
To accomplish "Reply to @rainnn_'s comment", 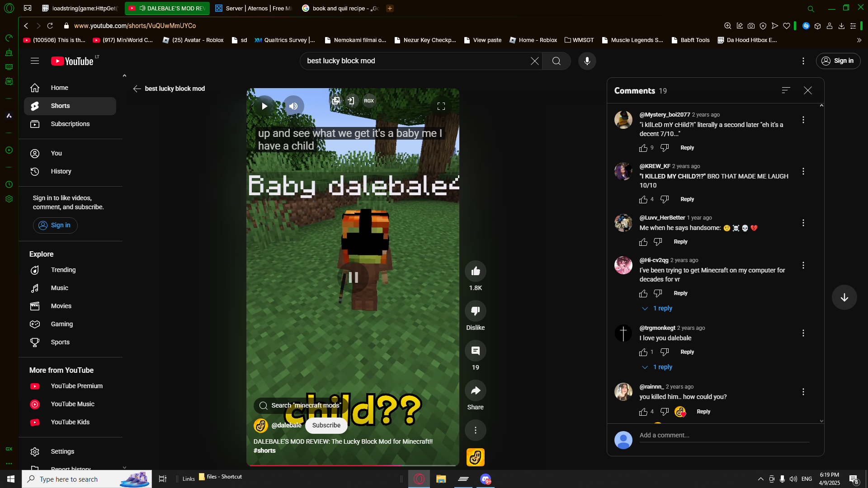I will (x=703, y=412).
